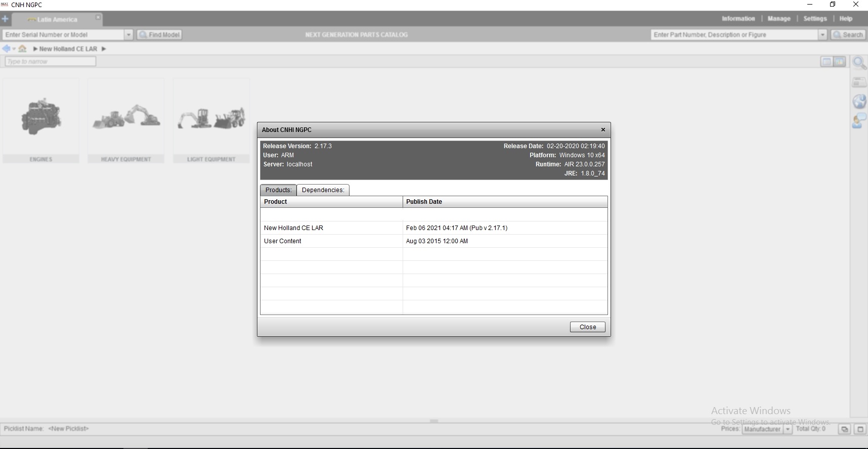Image resolution: width=868 pixels, height=449 pixels.
Task: Open the Settings menu
Action: (x=815, y=19)
